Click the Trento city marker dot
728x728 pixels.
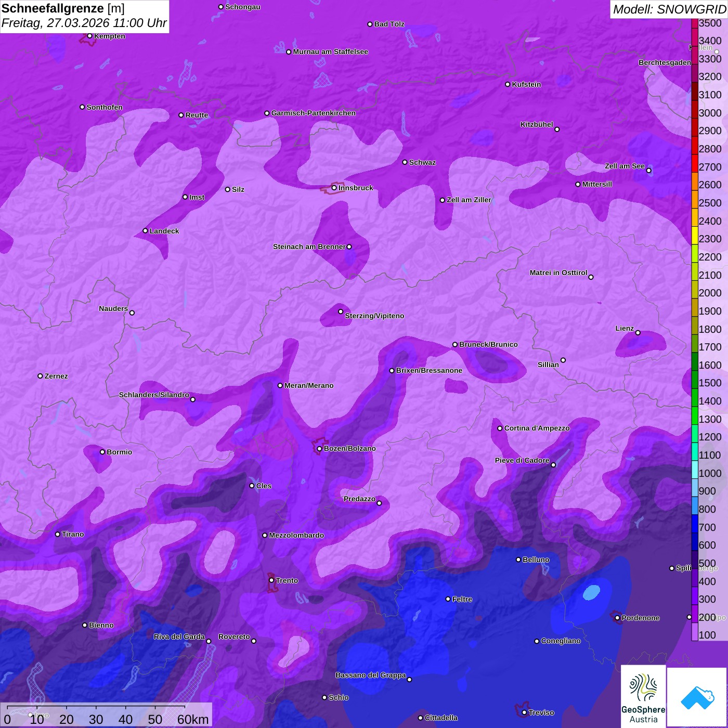pos(271,580)
